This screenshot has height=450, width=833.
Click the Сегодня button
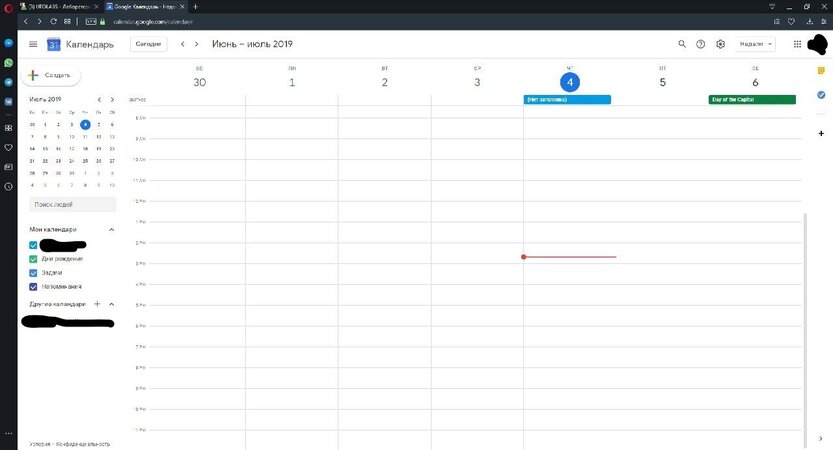tap(148, 44)
